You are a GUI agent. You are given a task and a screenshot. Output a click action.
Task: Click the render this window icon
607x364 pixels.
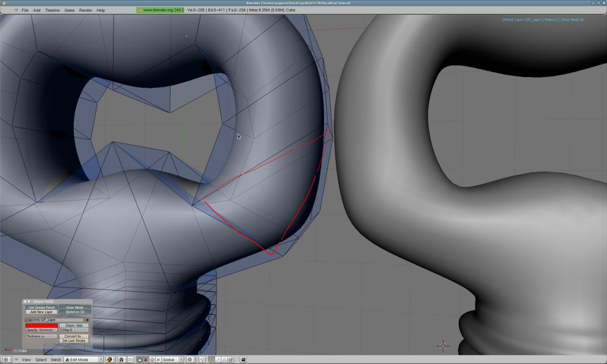pyautogui.click(x=243, y=360)
